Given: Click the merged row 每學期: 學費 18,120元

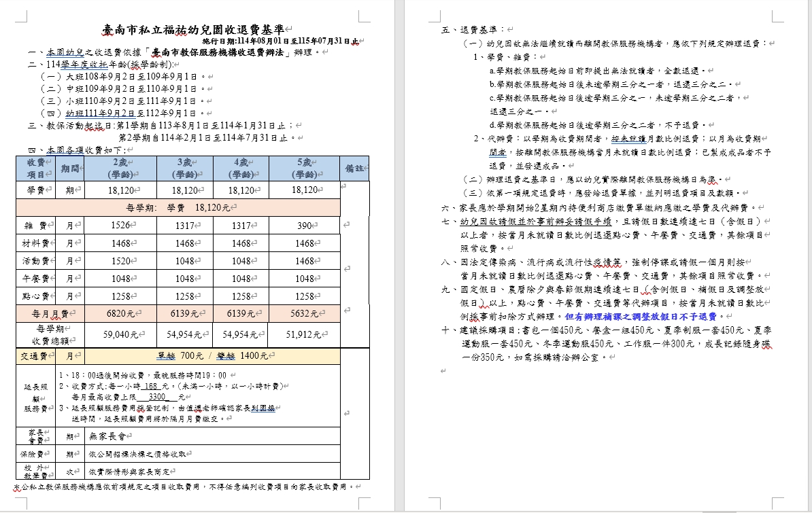Looking at the screenshot, I should pyautogui.click(x=177, y=207).
